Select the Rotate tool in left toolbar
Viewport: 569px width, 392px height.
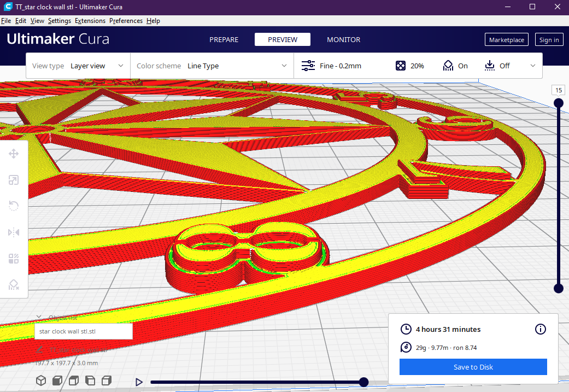click(x=14, y=206)
